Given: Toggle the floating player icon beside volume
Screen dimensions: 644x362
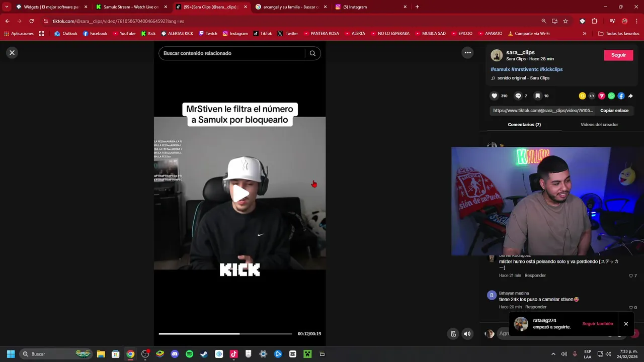Looking at the screenshot, I should click(x=453, y=334).
